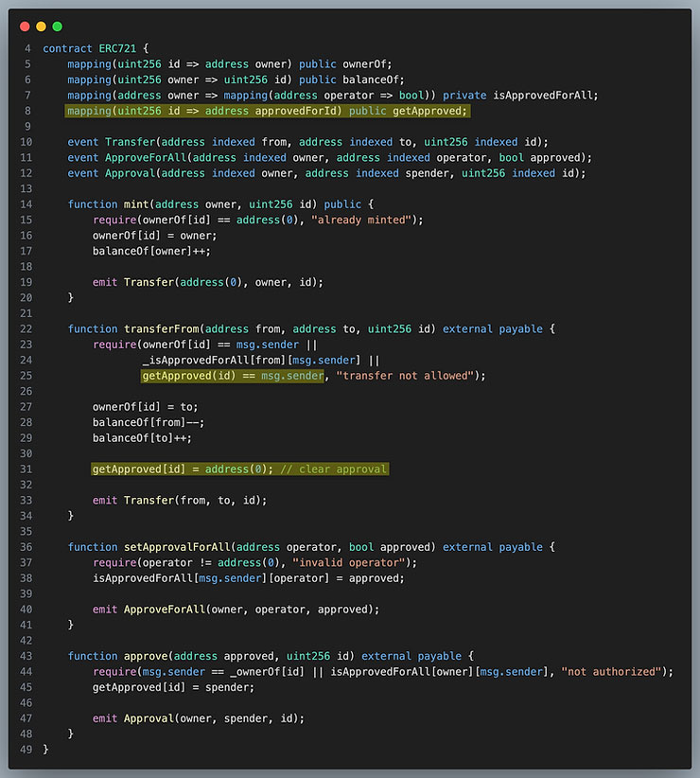The width and height of the screenshot is (700, 778).
Task: Click the private isApprovedForAll mapping line
Action: click(x=333, y=96)
